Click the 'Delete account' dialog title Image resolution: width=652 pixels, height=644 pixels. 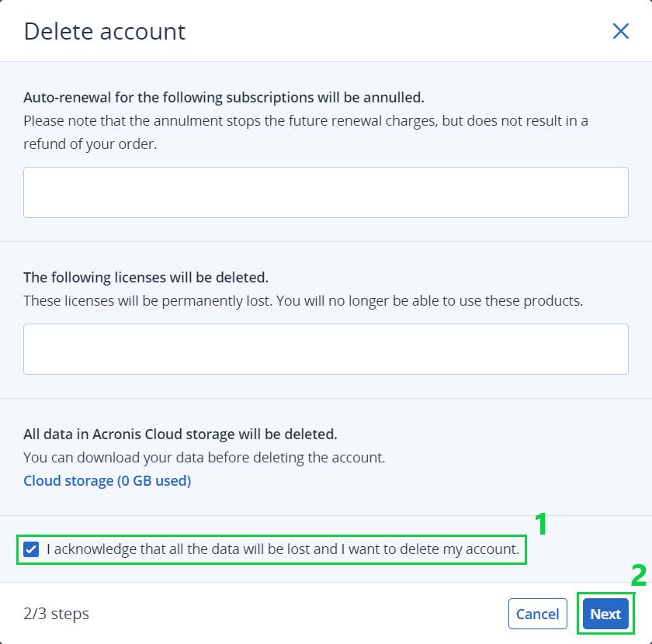pos(104,32)
